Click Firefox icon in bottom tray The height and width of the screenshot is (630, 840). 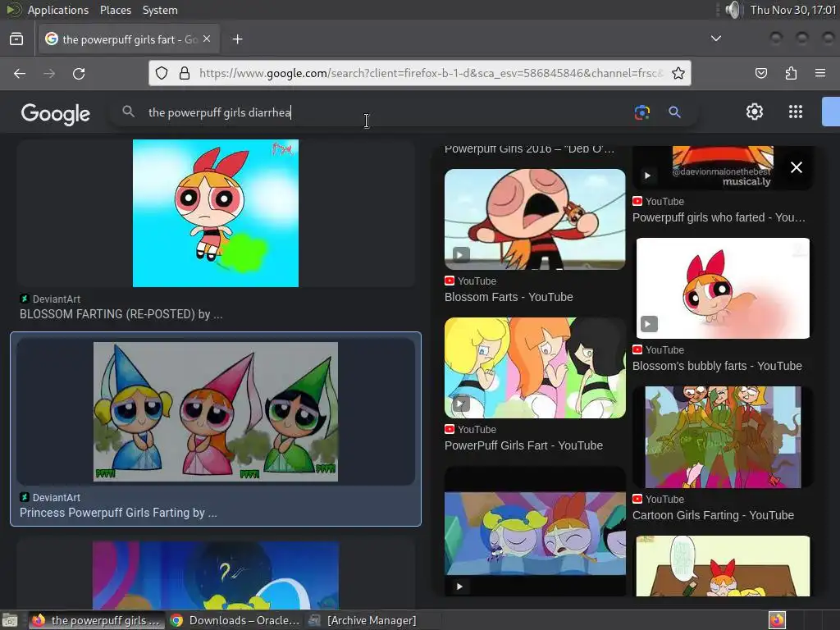pyautogui.click(x=777, y=620)
